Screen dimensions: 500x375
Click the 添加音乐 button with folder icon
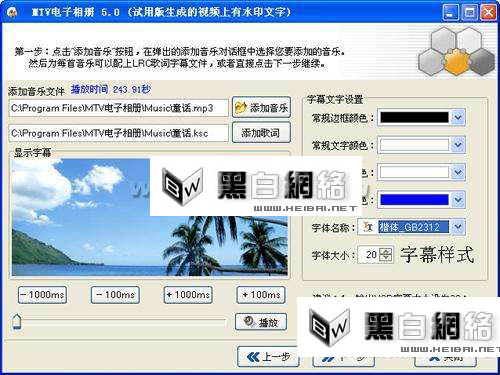coord(261,108)
